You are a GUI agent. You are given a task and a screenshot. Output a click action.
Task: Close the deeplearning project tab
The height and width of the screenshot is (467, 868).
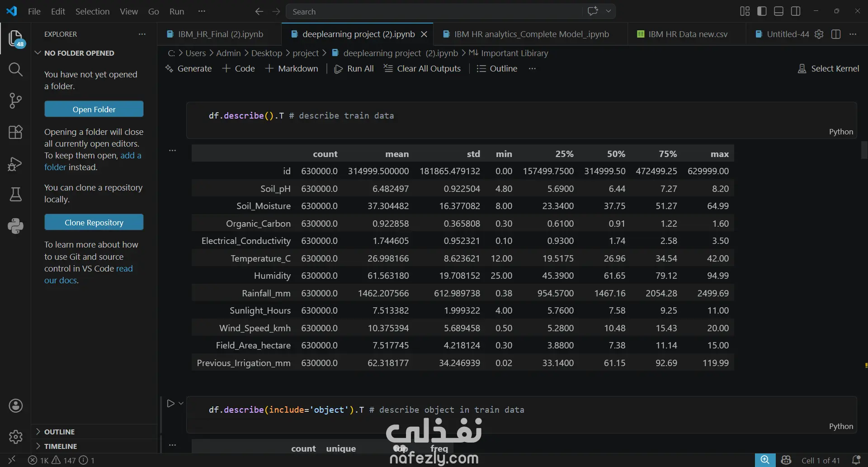click(x=424, y=34)
